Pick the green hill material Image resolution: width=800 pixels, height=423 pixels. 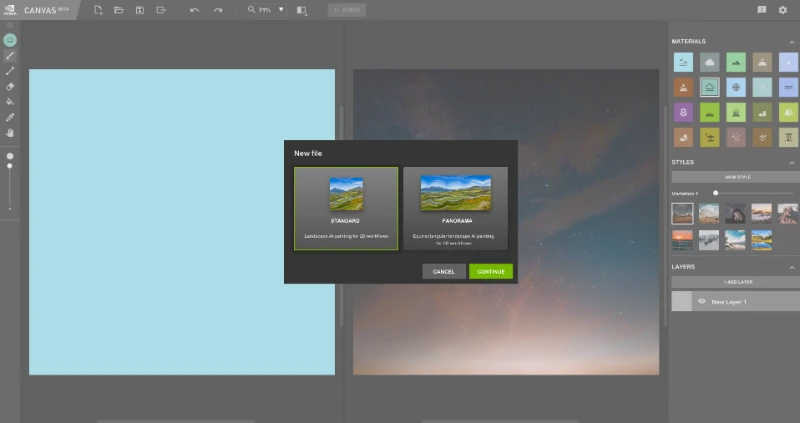click(736, 62)
